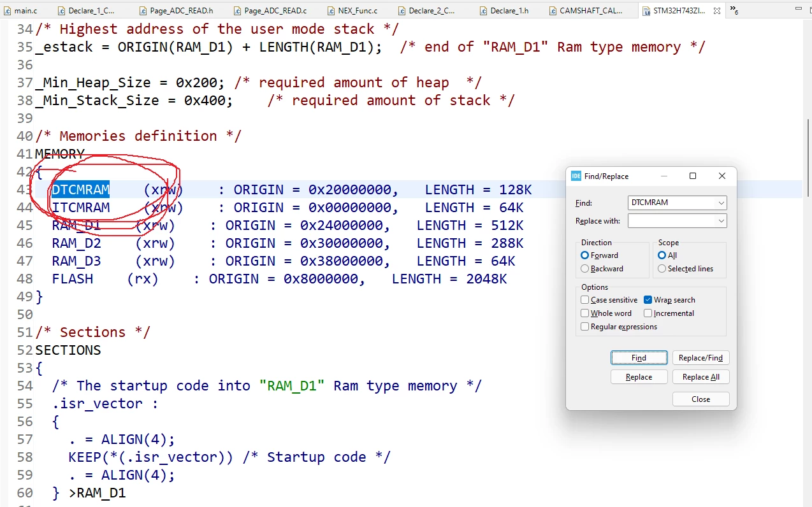Minimize the Find/Replace dialog

[x=663, y=176]
